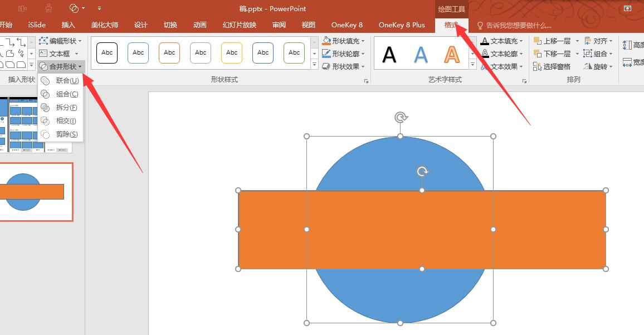Switch to the 审阅 tab
Screen dimensions: 644x335
(x=279, y=25)
